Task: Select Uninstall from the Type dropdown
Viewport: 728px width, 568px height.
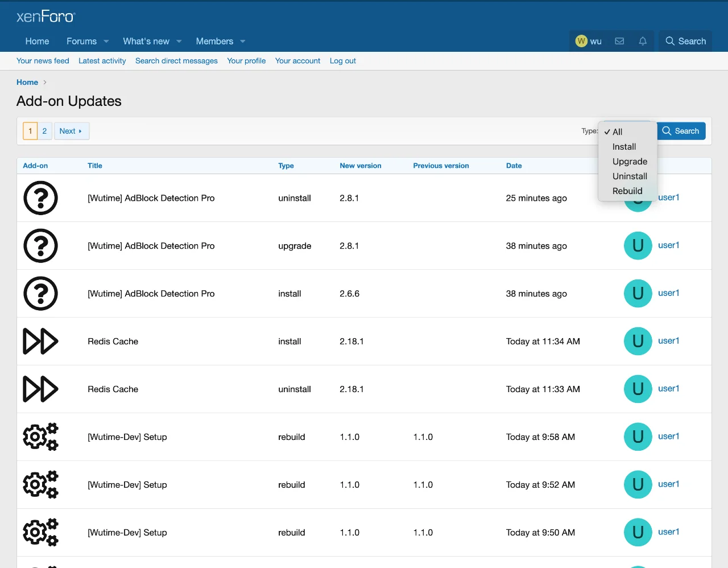Action: coord(629,176)
